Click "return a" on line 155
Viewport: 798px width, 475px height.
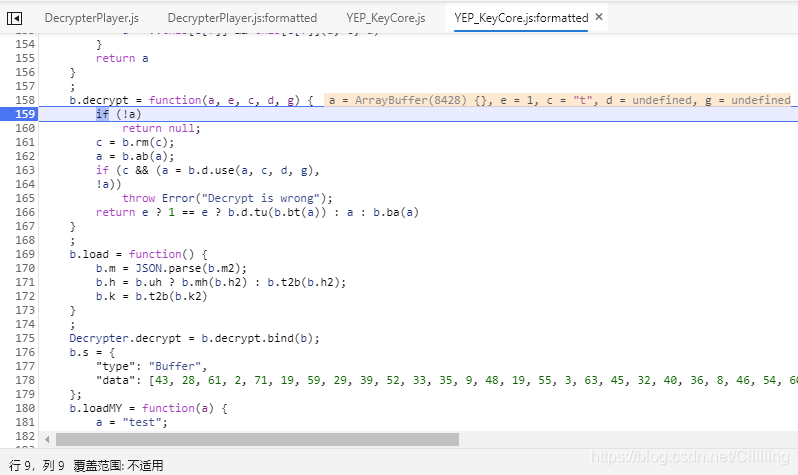[x=122, y=59]
